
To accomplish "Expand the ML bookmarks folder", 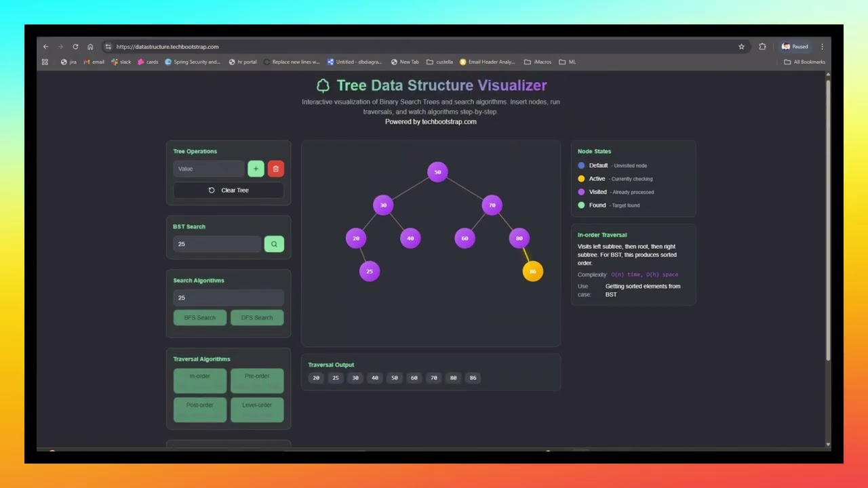I will [568, 62].
